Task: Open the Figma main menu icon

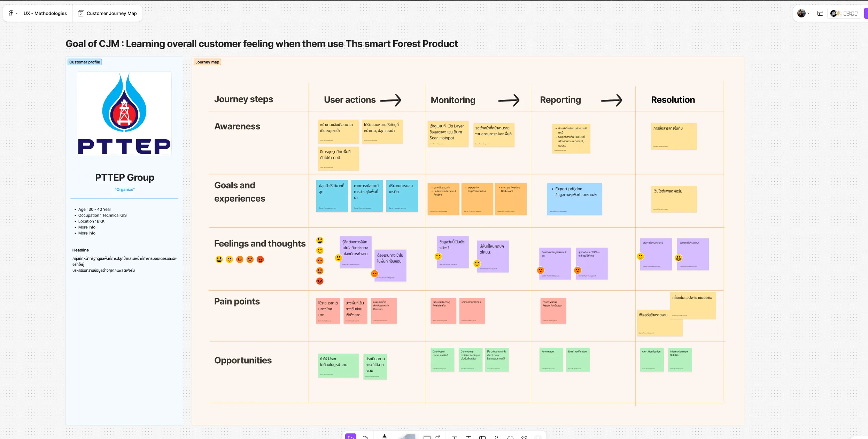Action: click(x=11, y=13)
